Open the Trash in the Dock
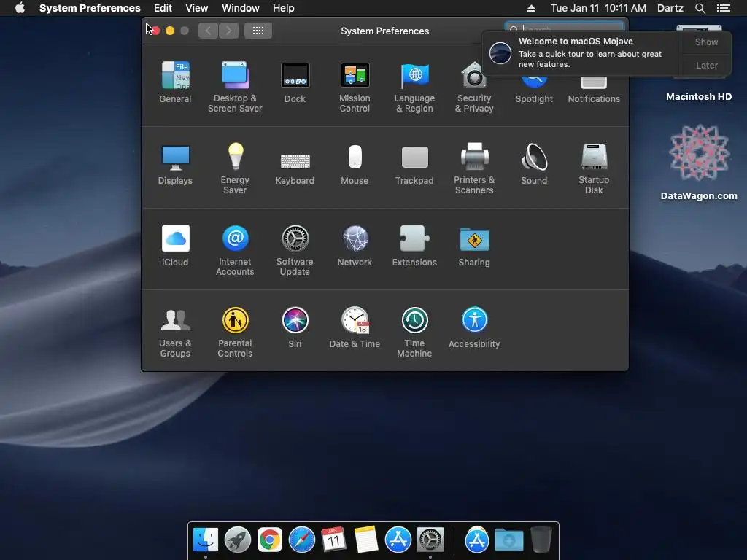 (541, 540)
